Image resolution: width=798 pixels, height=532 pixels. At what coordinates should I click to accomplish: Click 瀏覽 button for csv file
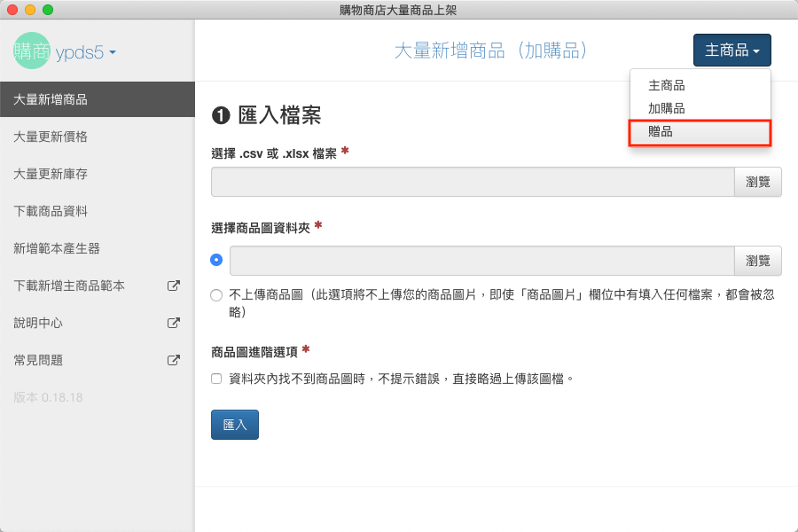pos(758,182)
